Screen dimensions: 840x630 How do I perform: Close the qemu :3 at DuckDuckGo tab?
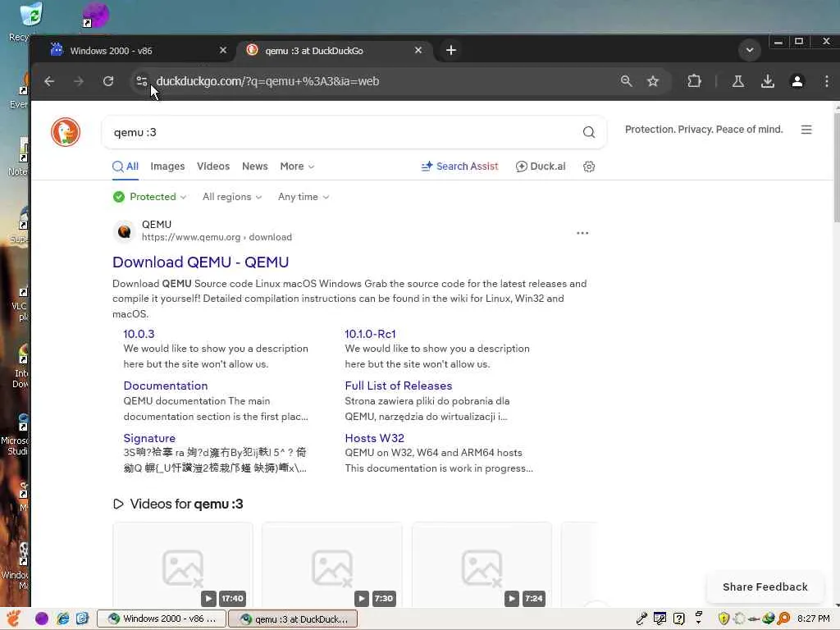coord(418,50)
